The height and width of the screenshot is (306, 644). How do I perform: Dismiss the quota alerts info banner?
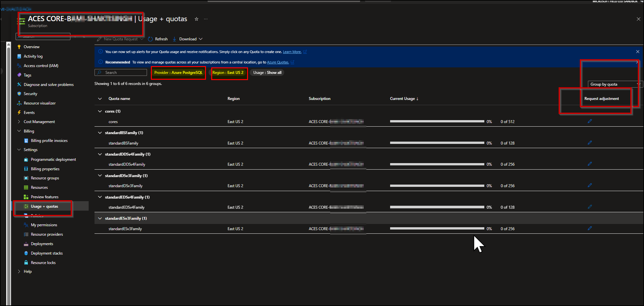(x=638, y=52)
